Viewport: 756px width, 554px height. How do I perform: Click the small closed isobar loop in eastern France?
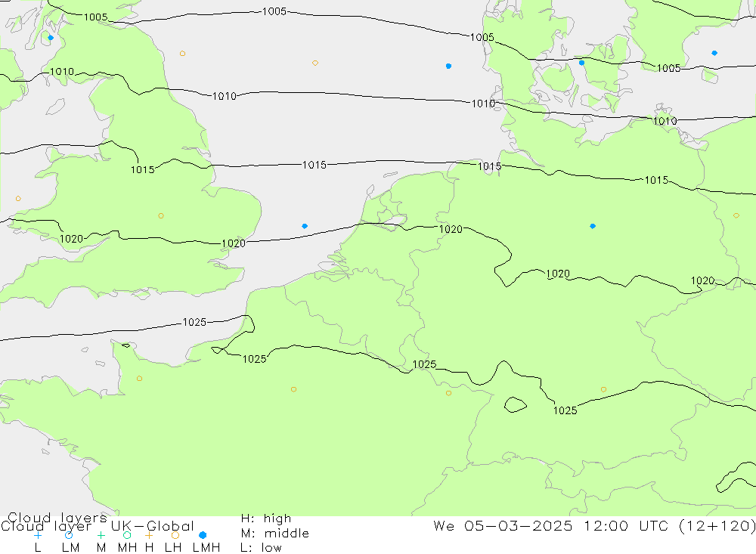[x=515, y=404]
